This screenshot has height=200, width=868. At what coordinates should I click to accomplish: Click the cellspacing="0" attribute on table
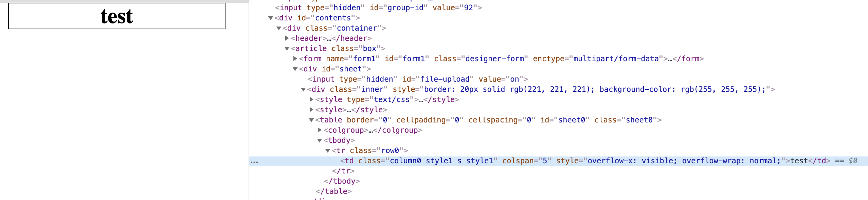click(x=502, y=120)
